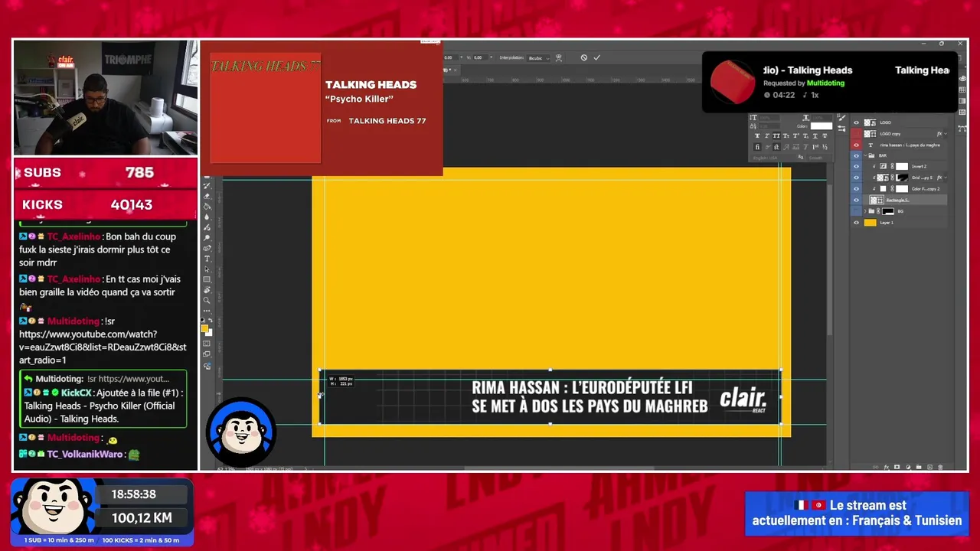Select the Blur tool

tap(207, 217)
